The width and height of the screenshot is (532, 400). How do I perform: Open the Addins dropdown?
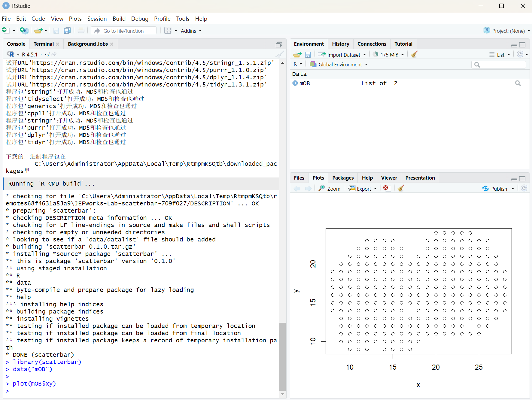pyautogui.click(x=191, y=31)
